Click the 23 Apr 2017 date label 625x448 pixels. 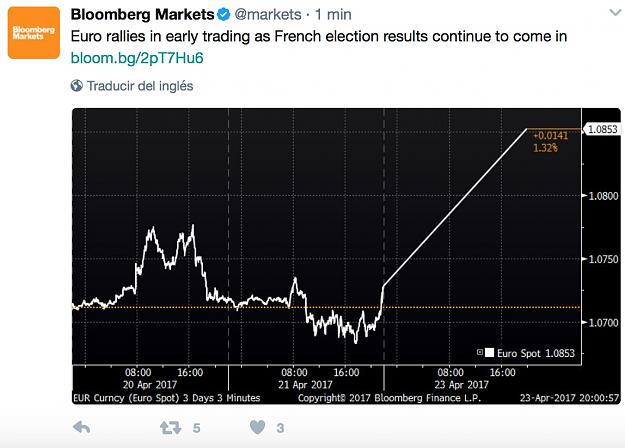[x=461, y=385]
